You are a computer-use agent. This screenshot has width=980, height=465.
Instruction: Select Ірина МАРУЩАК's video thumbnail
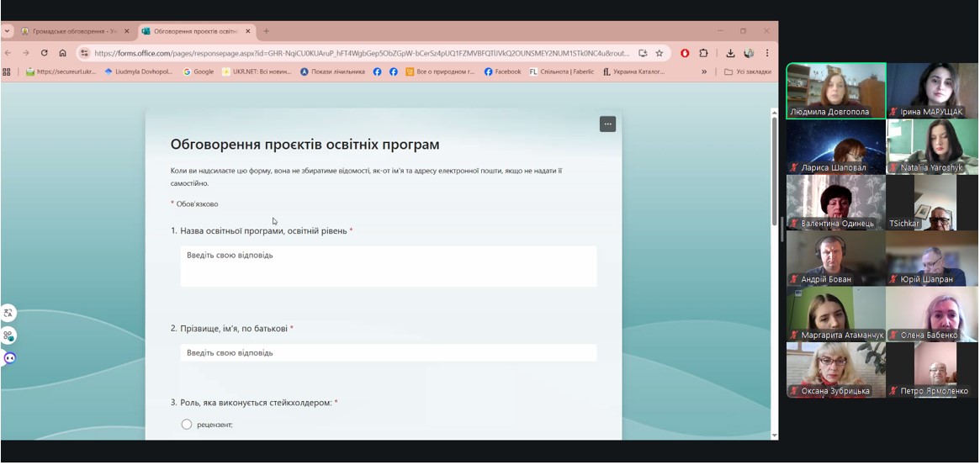tap(931, 90)
